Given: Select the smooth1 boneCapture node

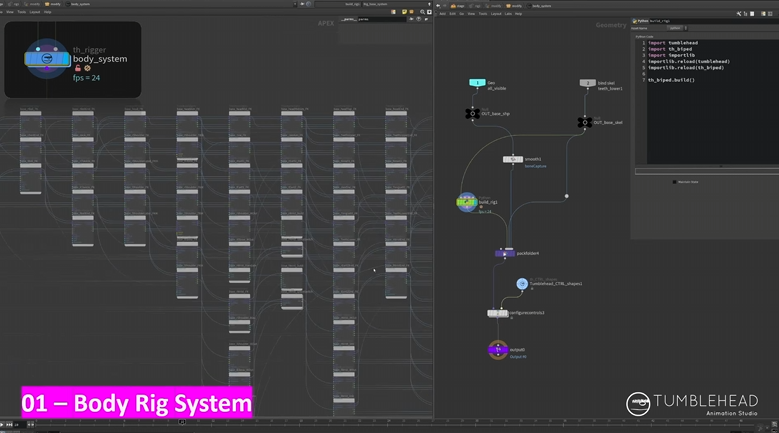Looking at the screenshot, I should coord(513,159).
